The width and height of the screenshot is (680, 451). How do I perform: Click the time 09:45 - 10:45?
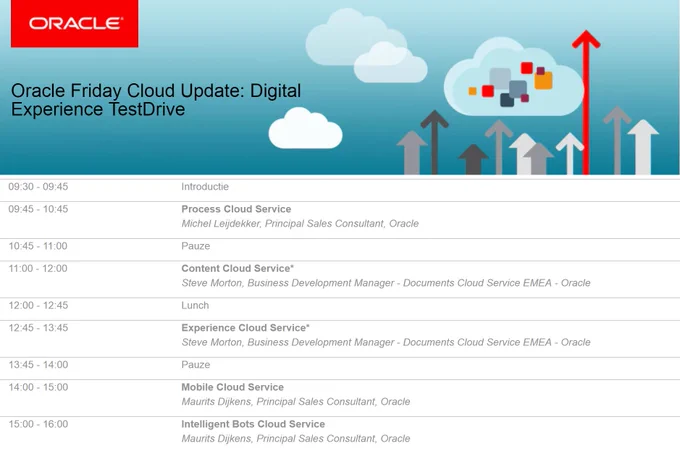pos(38,209)
